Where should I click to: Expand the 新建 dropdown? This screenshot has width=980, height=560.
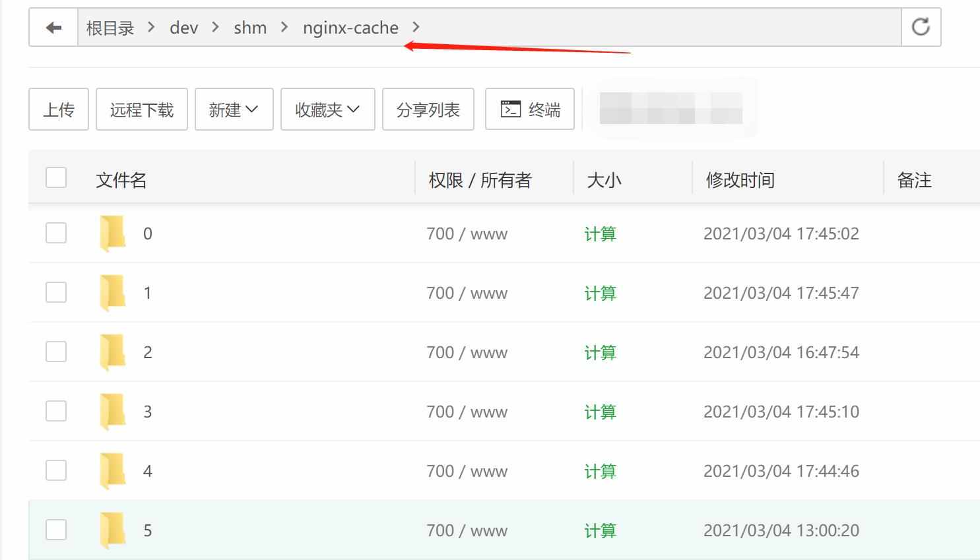(234, 109)
